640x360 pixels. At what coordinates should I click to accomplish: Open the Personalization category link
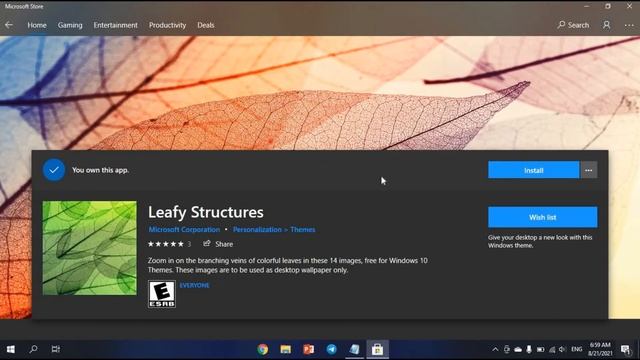pyautogui.click(x=257, y=229)
